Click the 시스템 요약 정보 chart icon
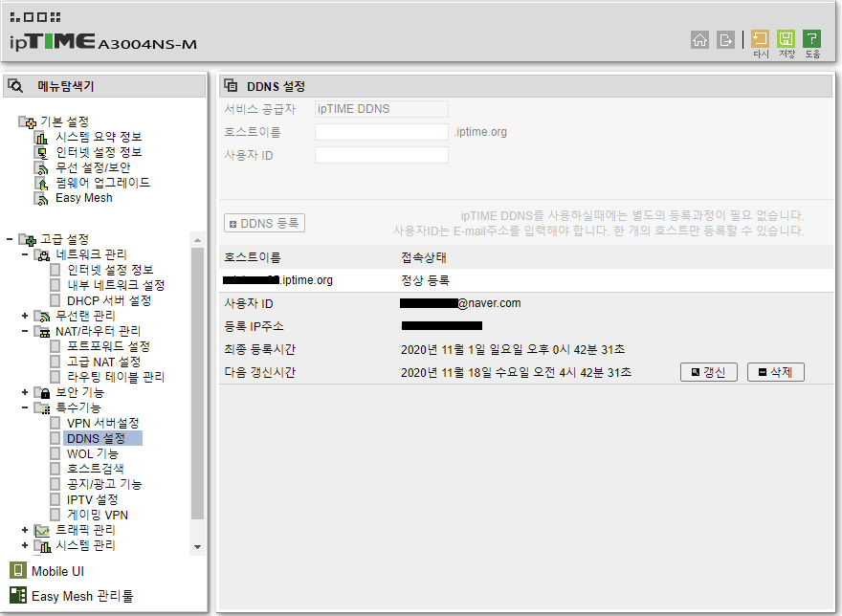 41,138
